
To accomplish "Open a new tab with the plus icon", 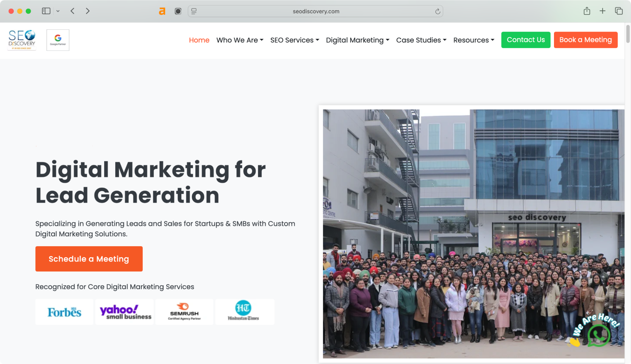I will pos(603,11).
